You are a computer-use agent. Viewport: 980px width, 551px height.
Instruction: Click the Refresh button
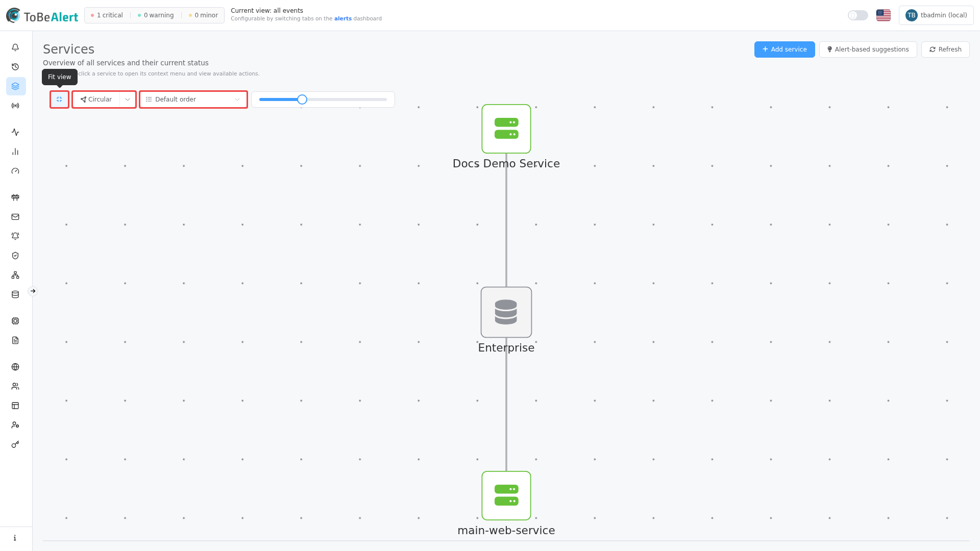coord(945,49)
